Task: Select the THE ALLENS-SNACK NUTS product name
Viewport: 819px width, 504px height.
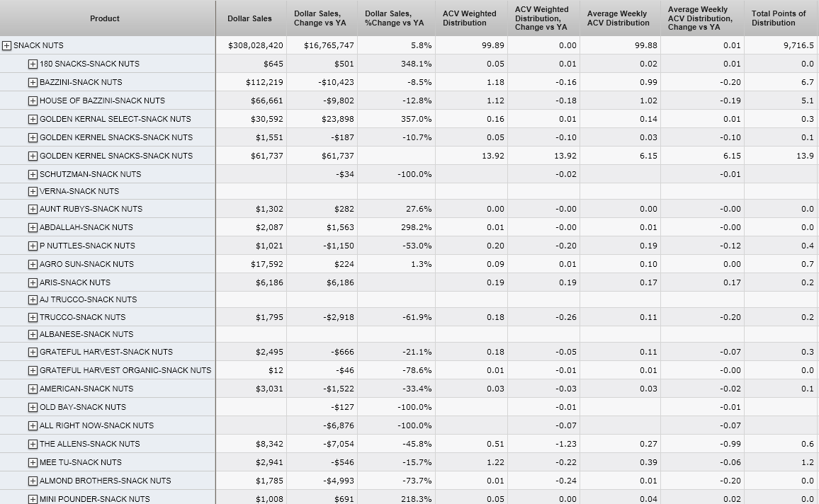Action: pos(89,444)
